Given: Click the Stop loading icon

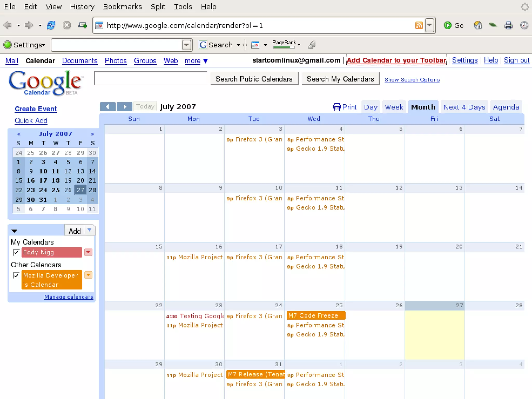Looking at the screenshot, I should pyautogui.click(x=67, y=25).
